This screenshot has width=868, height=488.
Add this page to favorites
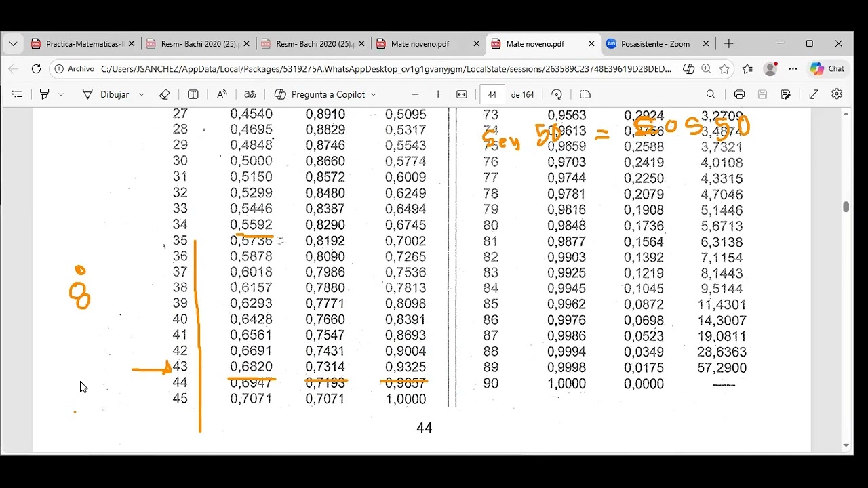tap(724, 68)
